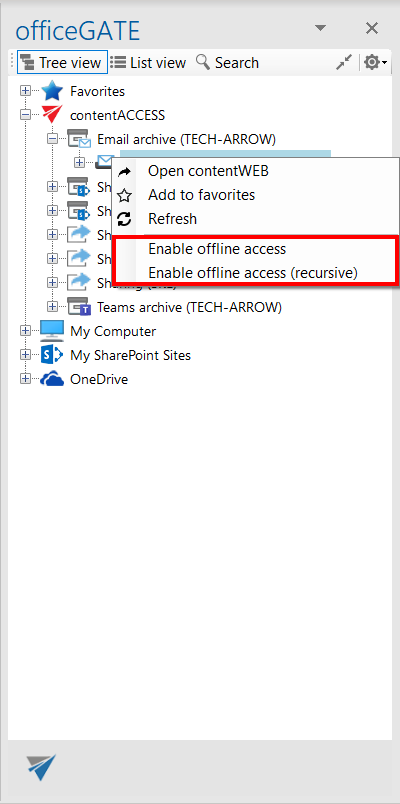
Task: Open the settings gear dropdown
Action: click(375, 63)
